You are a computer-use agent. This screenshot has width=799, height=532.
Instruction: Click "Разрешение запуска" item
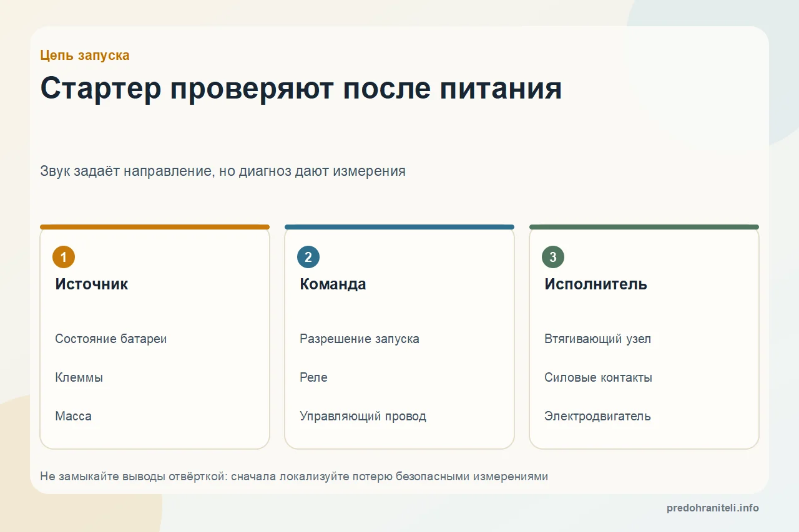(x=360, y=339)
